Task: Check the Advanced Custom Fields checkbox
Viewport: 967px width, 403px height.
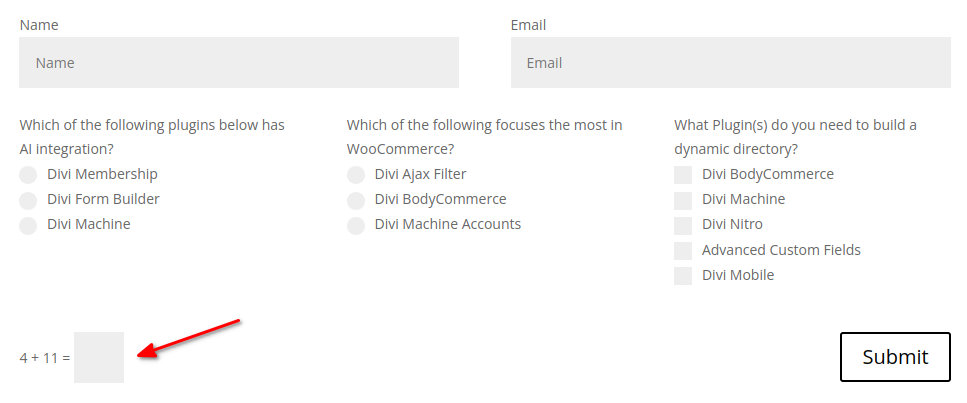Action: point(683,251)
